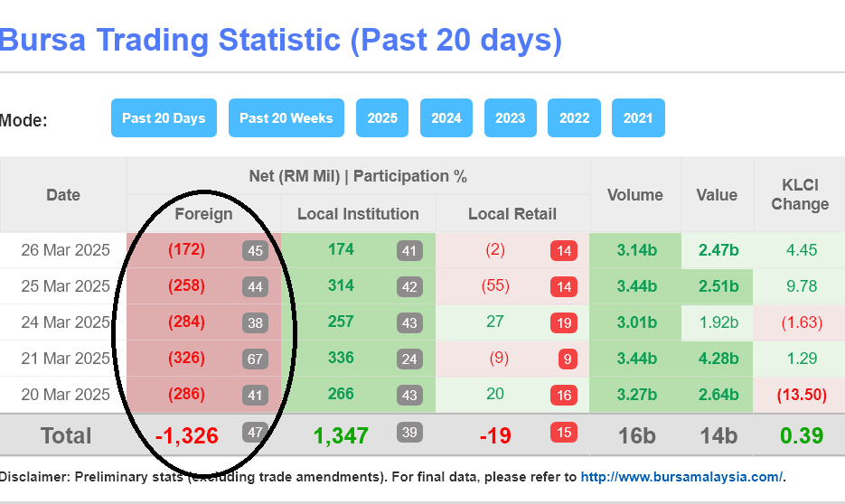This screenshot has width=845, height=504.
Task: Click the Volume column header
Action: pos(635,195)
